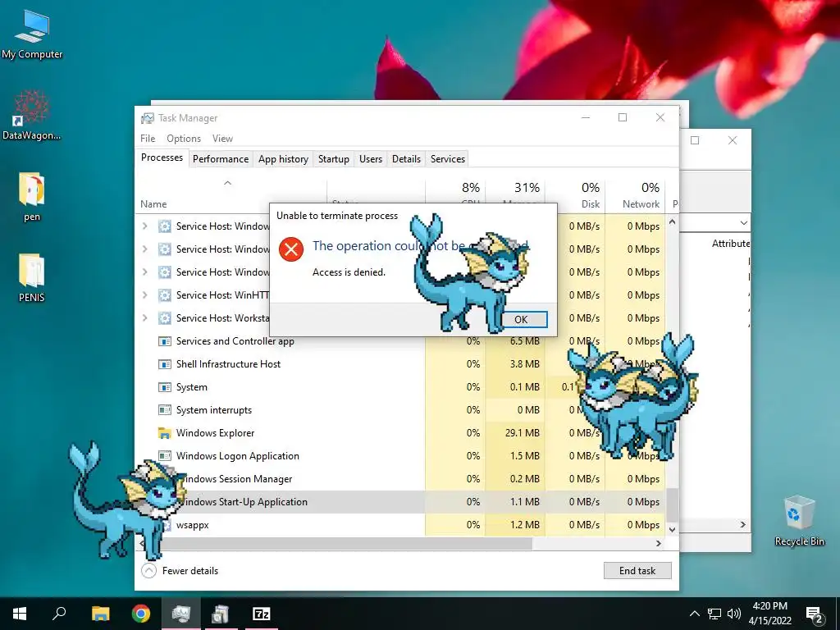Select the Windows Explorer process
The height and width of the screenshot is (630, 840).
point(400,433)
